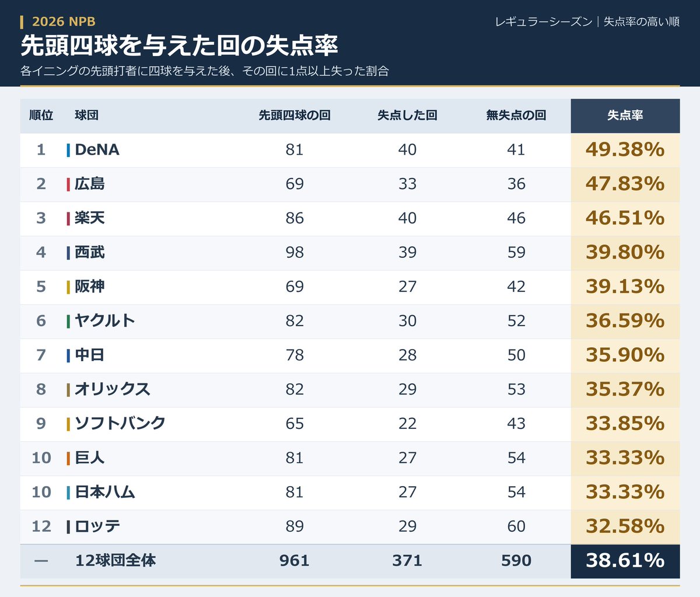This screenshot has width=700, height=597.
Task: Click the 39.80% rate for 西武
Action: click(x=625, y=253)
